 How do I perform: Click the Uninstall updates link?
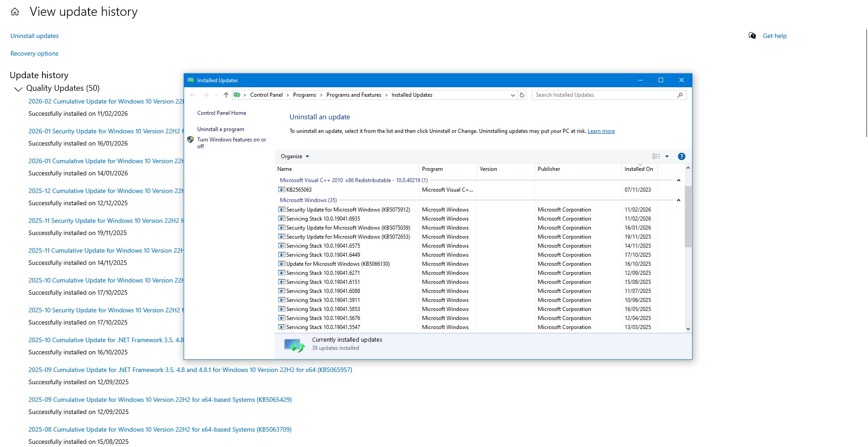click(34, 36)
